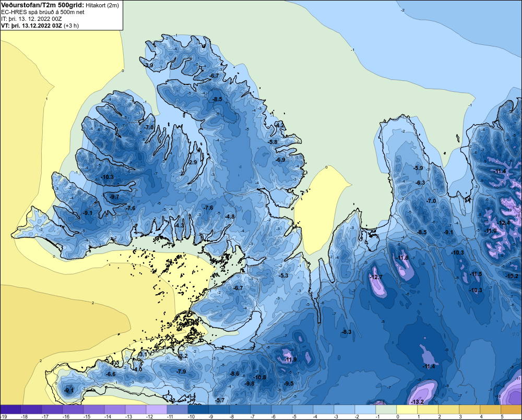Click the -9.8 temperature label
The width and height of the screenshot is (522, 420).
(250, 383)
